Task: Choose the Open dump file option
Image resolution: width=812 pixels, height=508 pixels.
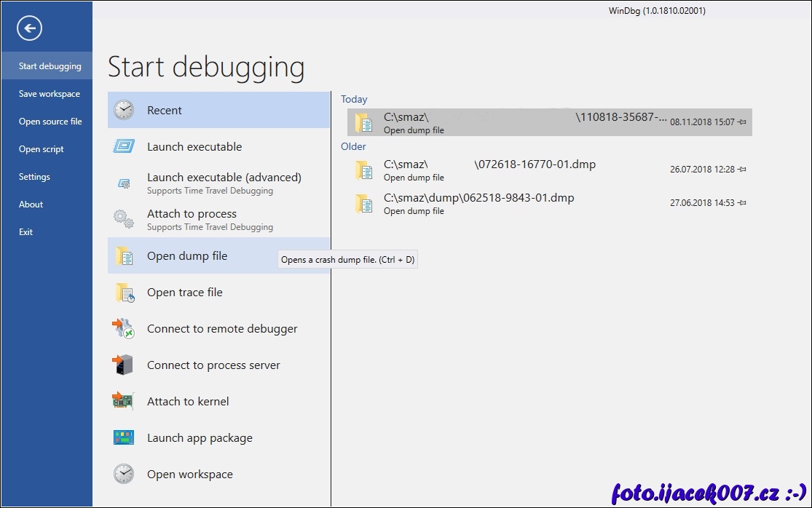Action: tap(187, 256)
